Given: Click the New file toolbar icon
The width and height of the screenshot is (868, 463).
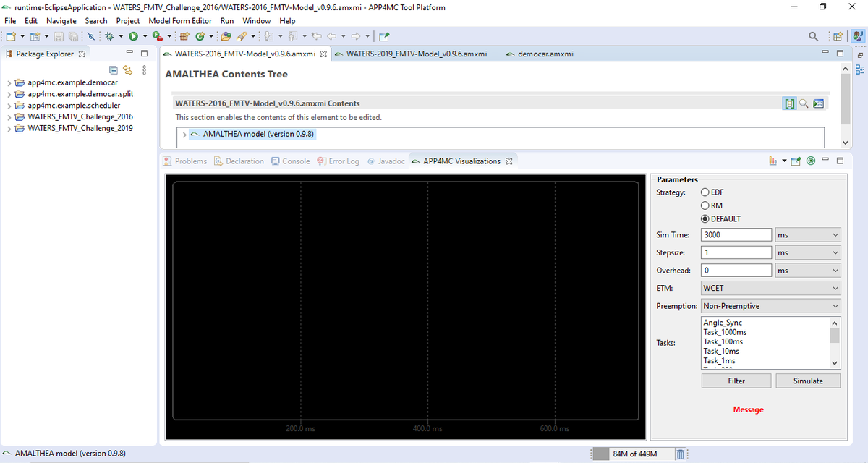Looking at the screenshot, I should tap(11, 36).
